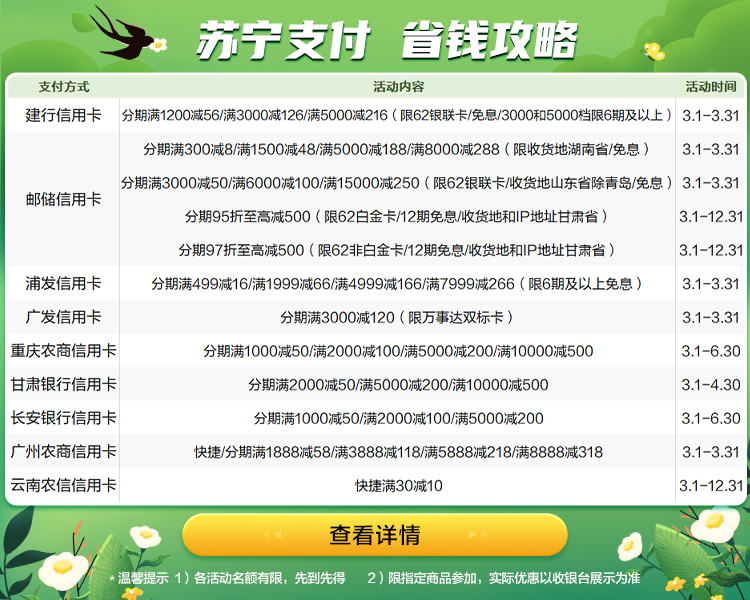
Task: Click the right-pointing arrows on the yellow button
Action: point(480,535)
